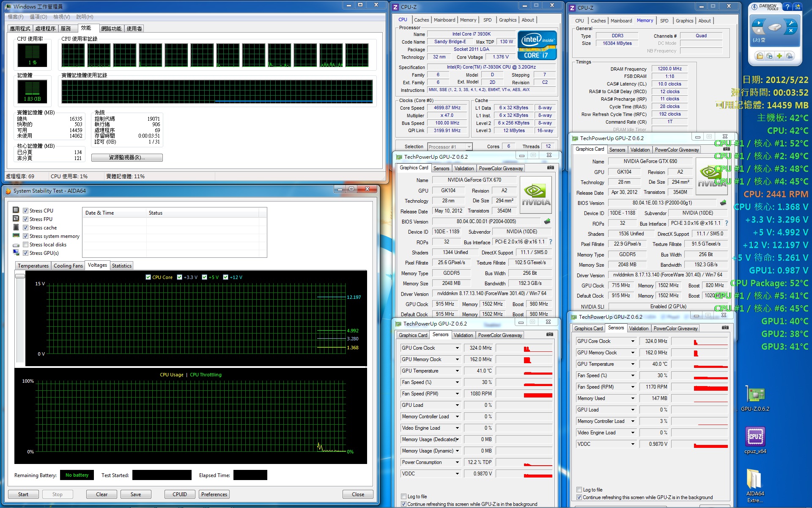Switch to Temperatures tab in AIDA64
The image size is (812, 508).
[x=33, y=265]
